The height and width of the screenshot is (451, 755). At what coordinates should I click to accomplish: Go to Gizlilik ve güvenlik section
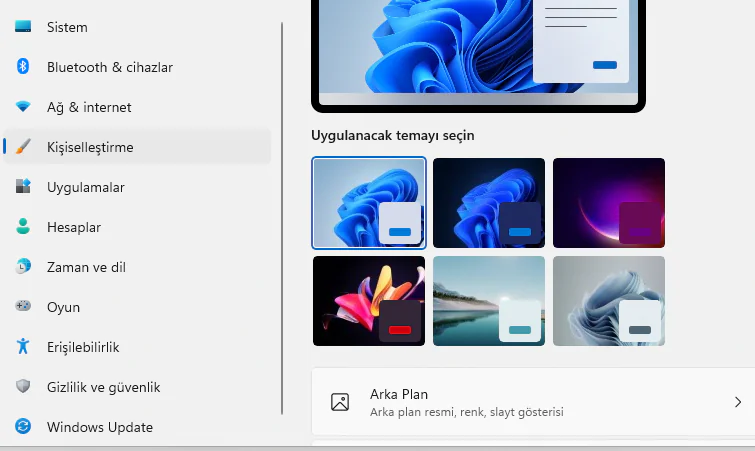point(103,387)
